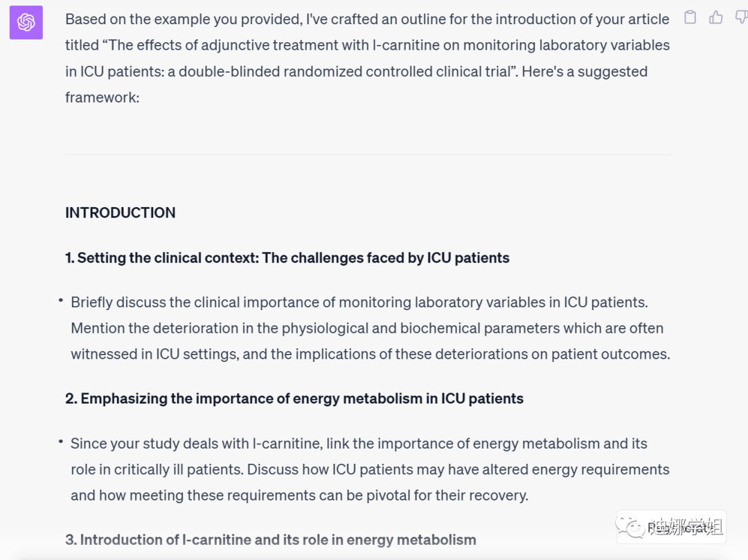
Task: Click the line "Based on the example you provided"
Action: 367,19
